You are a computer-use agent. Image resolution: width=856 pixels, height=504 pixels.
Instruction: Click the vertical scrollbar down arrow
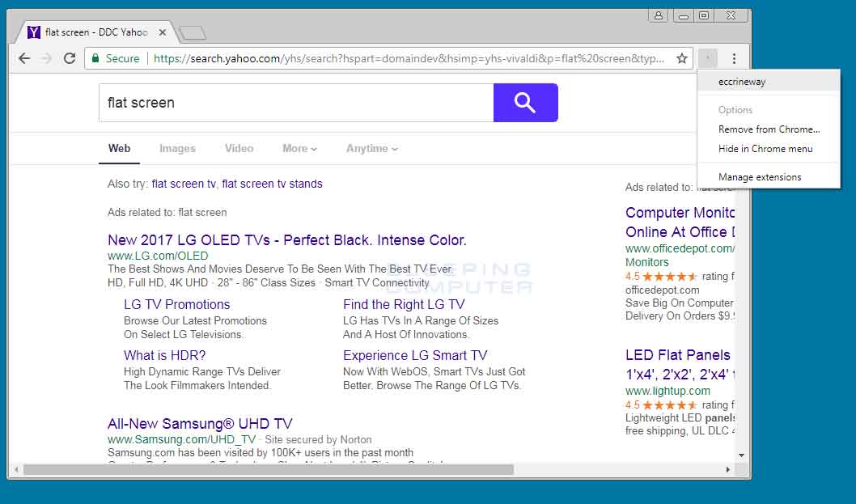[x=741, y=455]
